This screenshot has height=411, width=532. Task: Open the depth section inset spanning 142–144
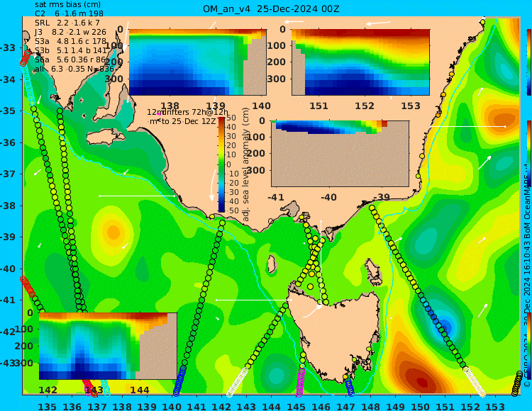108,346
